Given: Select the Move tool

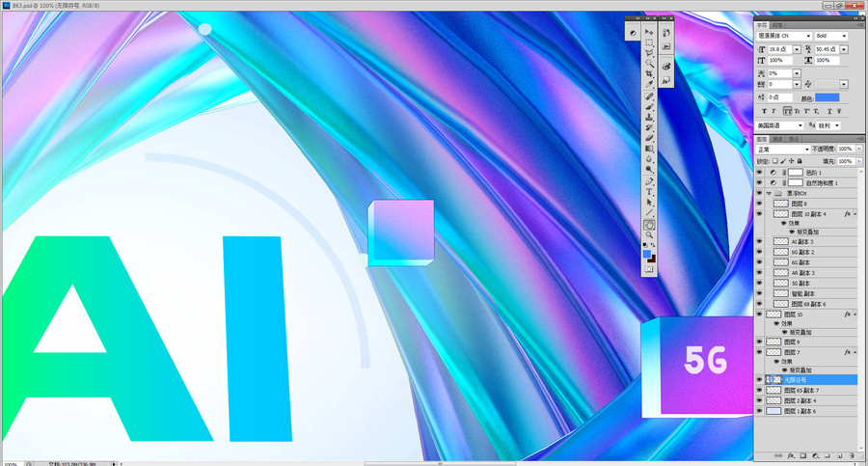Looking at the screenshot, I should tap(649, 32).
